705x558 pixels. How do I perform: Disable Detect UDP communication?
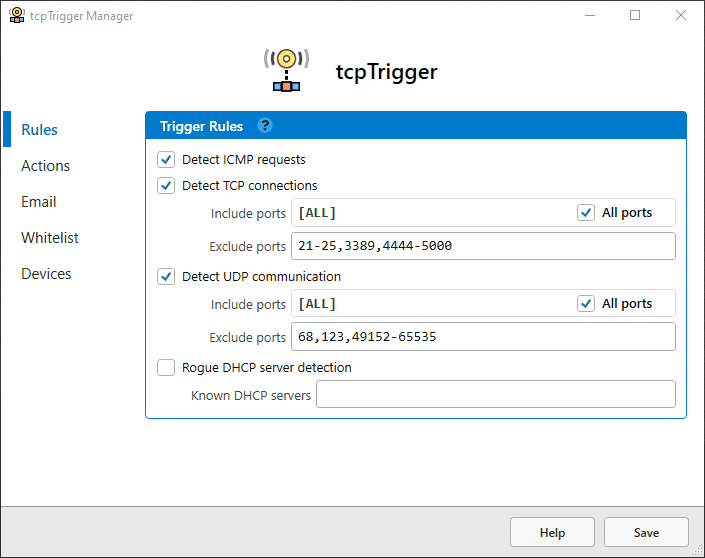click(166, 277)
